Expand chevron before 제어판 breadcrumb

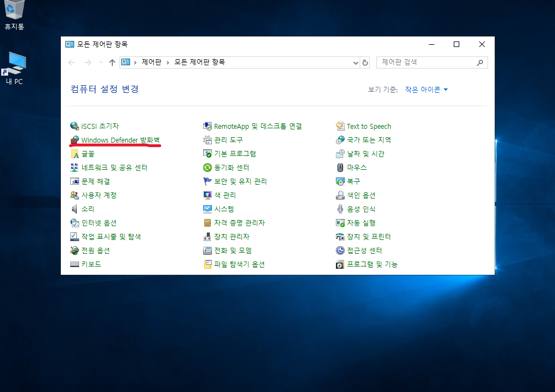click(x=135, y=62)
